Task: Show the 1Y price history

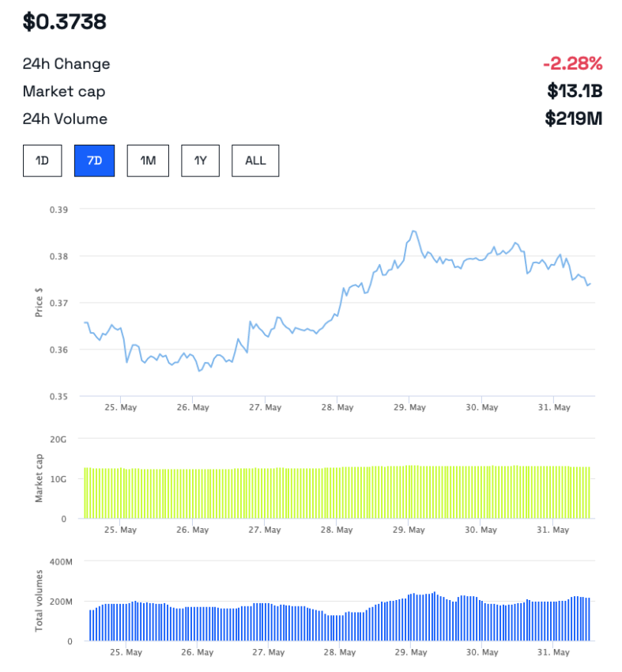Action: (201, 160)
